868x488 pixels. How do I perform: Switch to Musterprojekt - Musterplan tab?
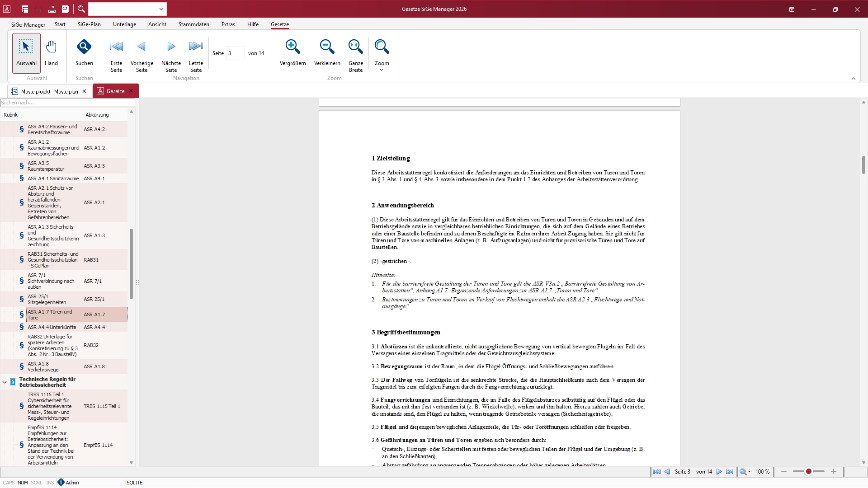pyautogui.click(x=49, y=91)
